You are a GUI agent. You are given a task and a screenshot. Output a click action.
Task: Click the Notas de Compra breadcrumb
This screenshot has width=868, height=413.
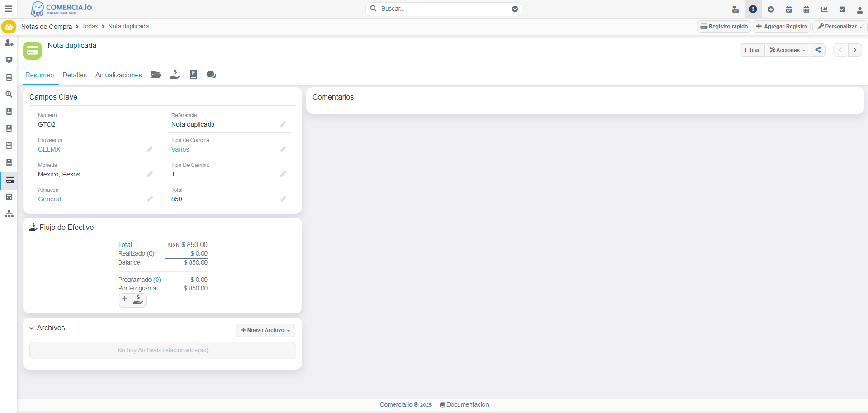(x=47, y=27)
